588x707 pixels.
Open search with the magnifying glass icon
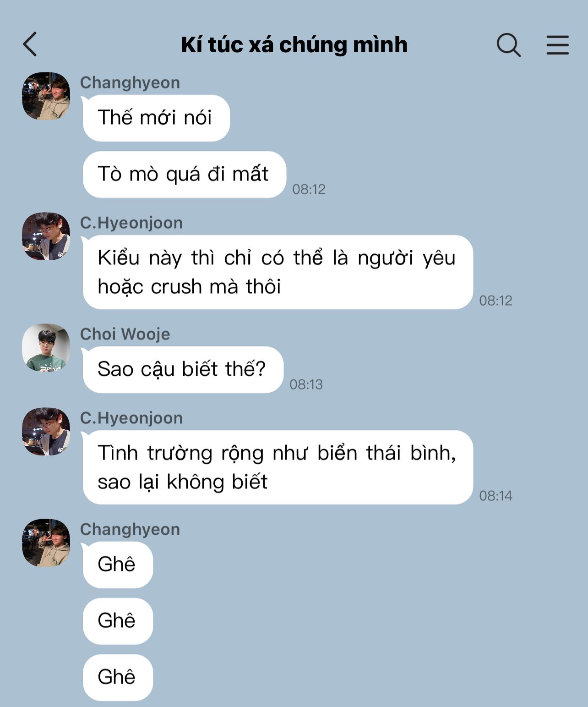point(509,45)
